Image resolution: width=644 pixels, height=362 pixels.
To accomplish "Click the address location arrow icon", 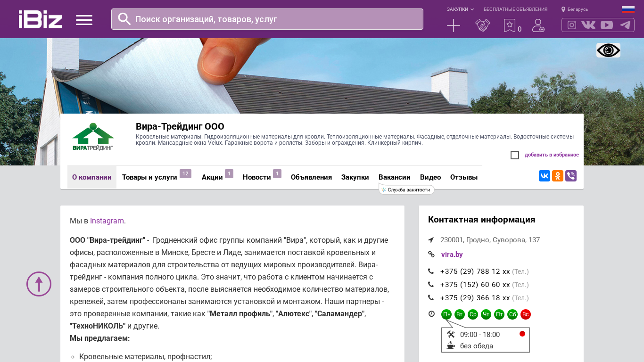I will pyautogui.click(x=431, y=240).
